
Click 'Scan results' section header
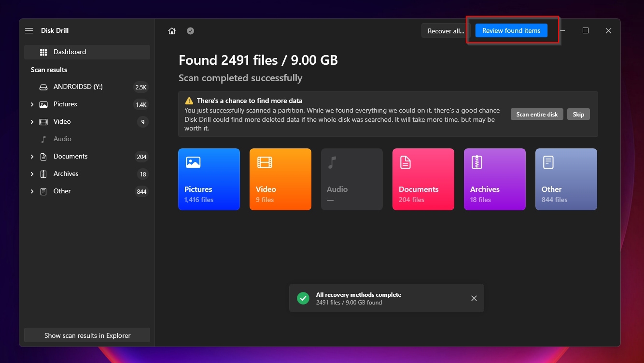tap(49, 70)
